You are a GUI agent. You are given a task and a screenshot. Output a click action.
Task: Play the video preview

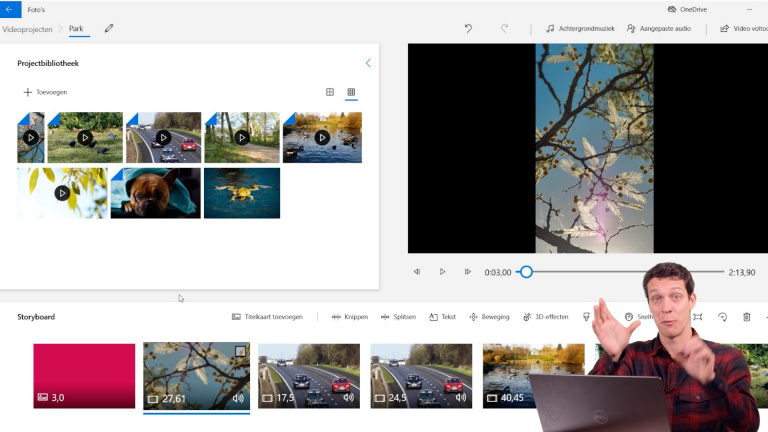coord(442,272)
